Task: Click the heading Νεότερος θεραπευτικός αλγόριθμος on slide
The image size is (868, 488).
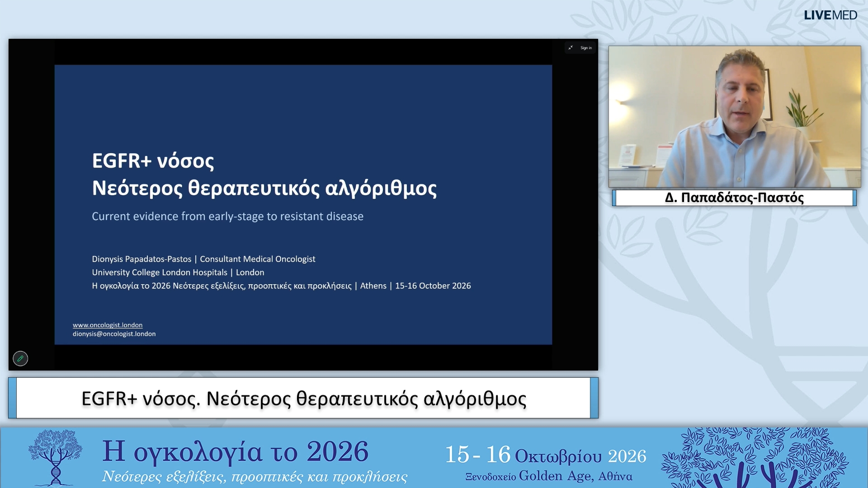Action: click(x=264, y=188)
